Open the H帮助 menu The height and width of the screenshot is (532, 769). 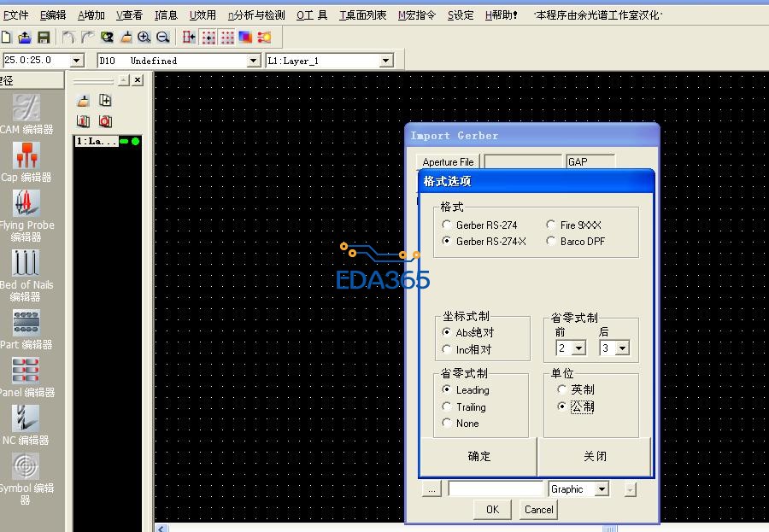coord(501,15)
